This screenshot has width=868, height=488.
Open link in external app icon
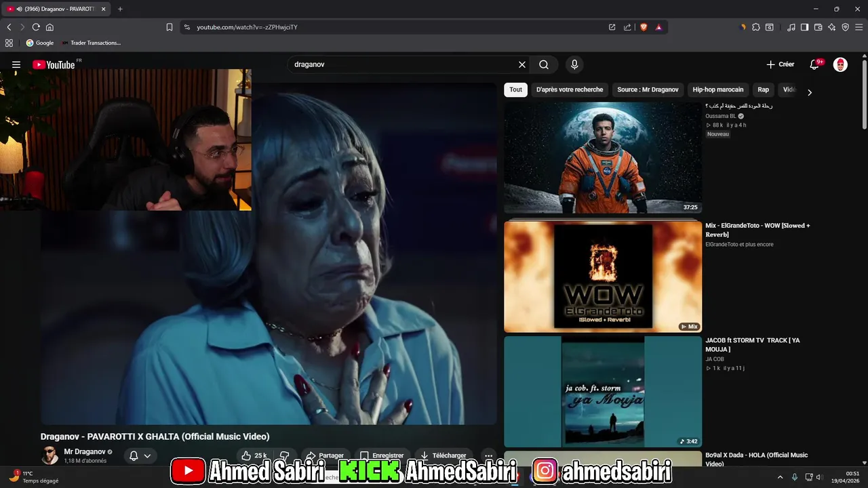point(612,27)
